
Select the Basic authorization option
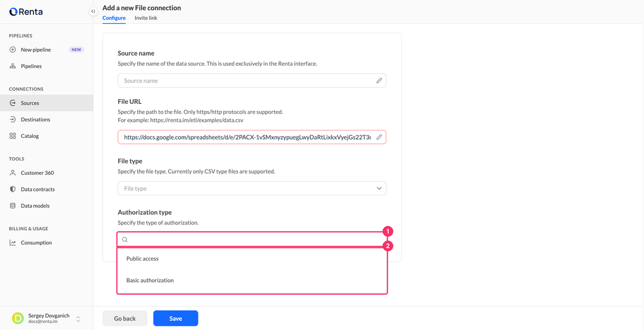click(252, 280)
